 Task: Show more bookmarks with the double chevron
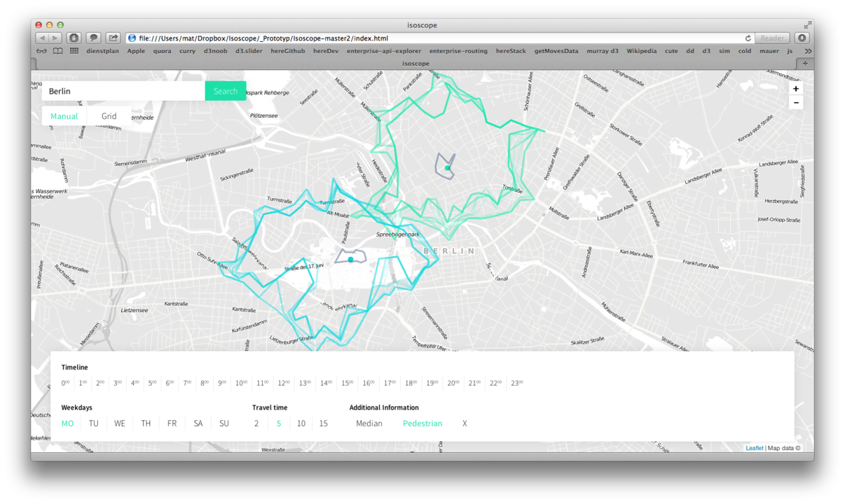pyautogui.click(x=808, y=51)
